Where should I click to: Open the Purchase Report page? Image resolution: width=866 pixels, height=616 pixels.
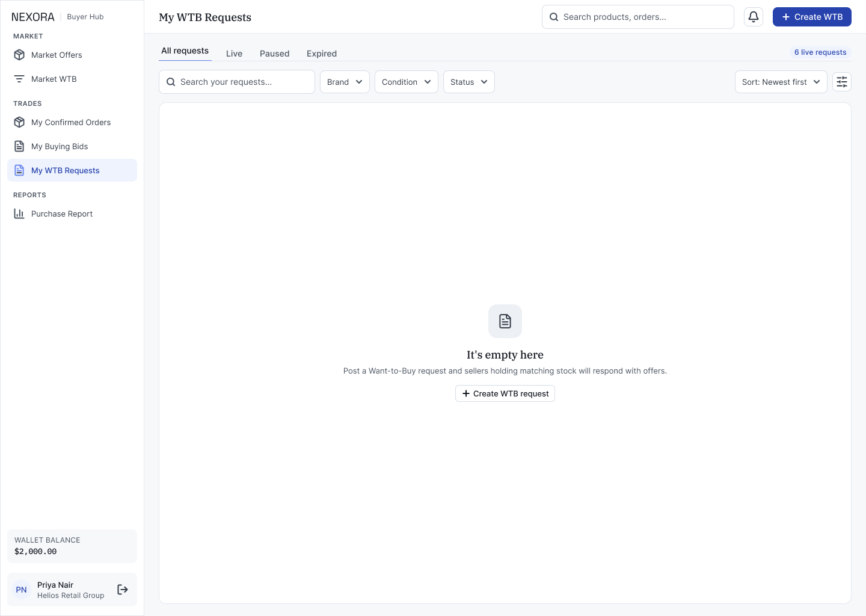click(72, 214)
